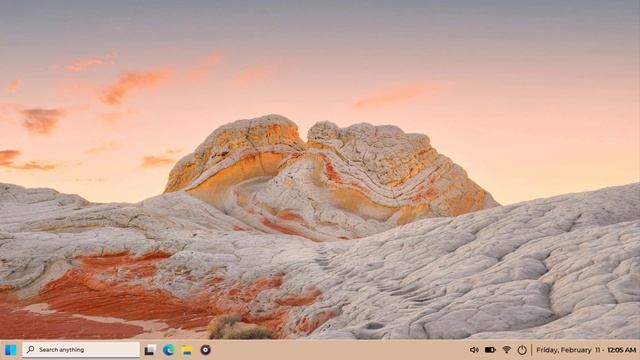The image size is (640, 360).
Task: Click the 'Friday, February 11 - 12:05 AM' clock
Action: (586, 350)
